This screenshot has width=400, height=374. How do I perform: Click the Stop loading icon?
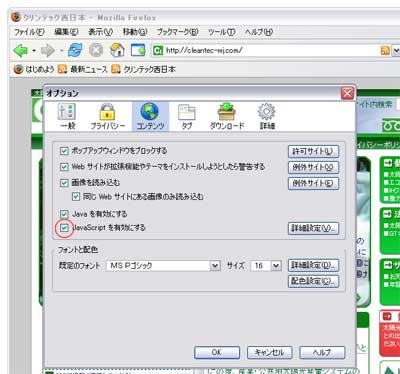(96, 50)
